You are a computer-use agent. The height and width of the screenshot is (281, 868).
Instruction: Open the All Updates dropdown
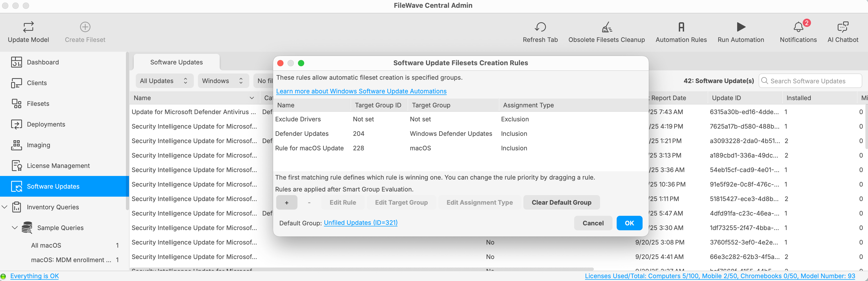tap(165, 81)
